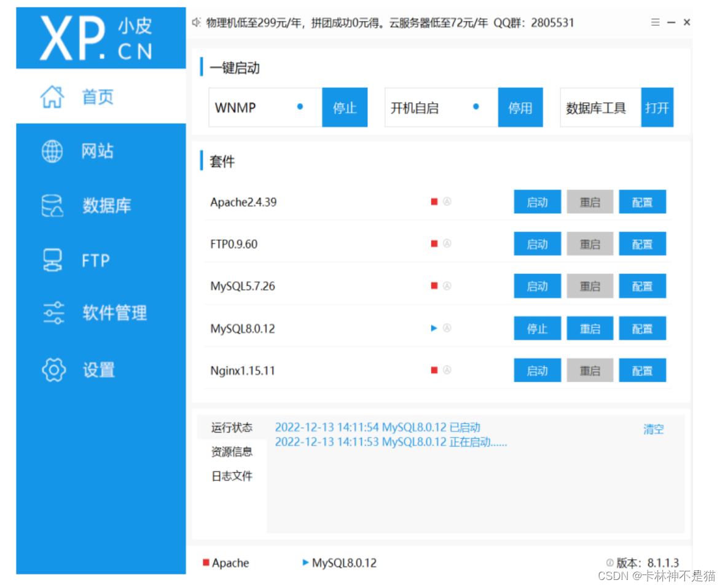Open 软件管理 section in sidebar
Screen dimensions: 725x588
point(101,313)
